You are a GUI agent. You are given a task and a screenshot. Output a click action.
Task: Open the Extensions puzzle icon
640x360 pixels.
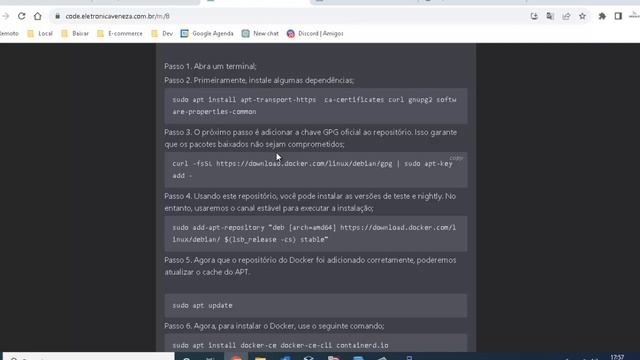tap(602, 16)
